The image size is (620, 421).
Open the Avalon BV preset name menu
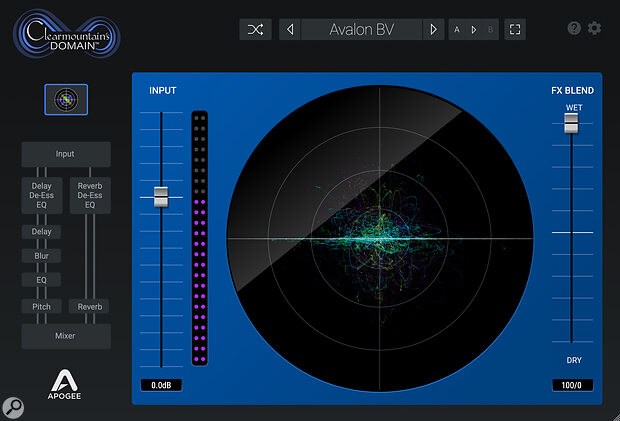(362, 29)
